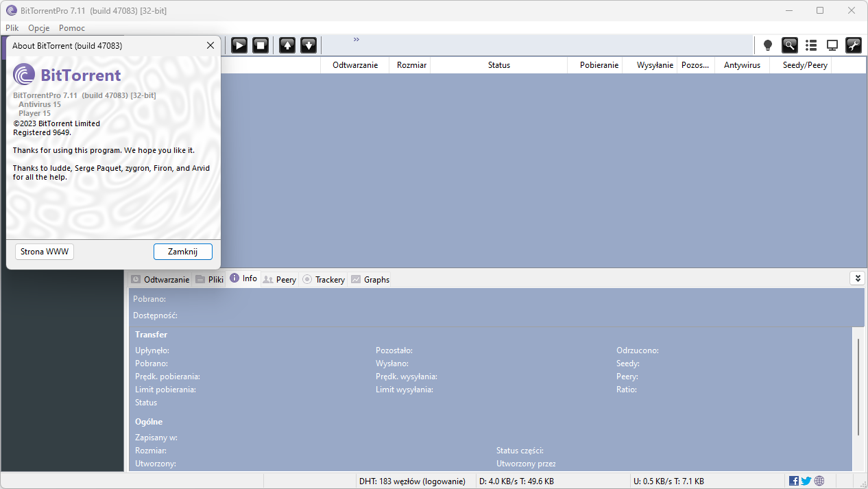Stop the torrent with stop button
Screen dimensions: 868x489
coord(261,45)
